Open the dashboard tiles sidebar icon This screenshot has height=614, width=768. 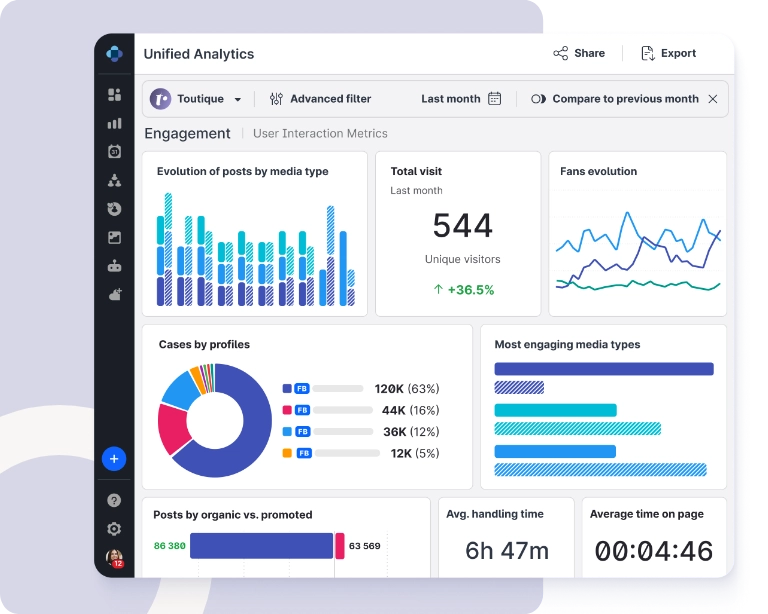pyautogui.click(x=114, y=94)
